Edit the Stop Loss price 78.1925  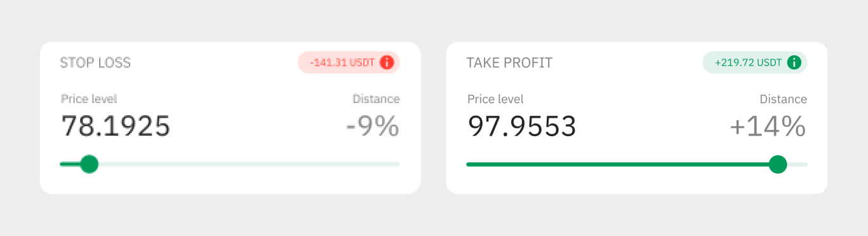tap(116, 126)
